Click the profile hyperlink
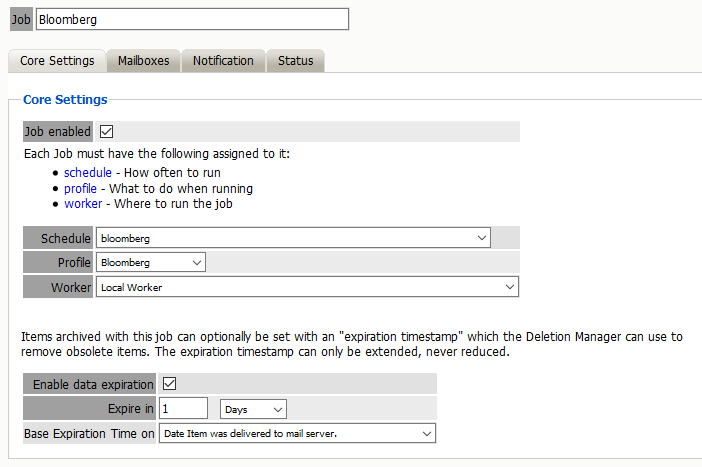The image size is (702, 467). (x=80, y=188)
